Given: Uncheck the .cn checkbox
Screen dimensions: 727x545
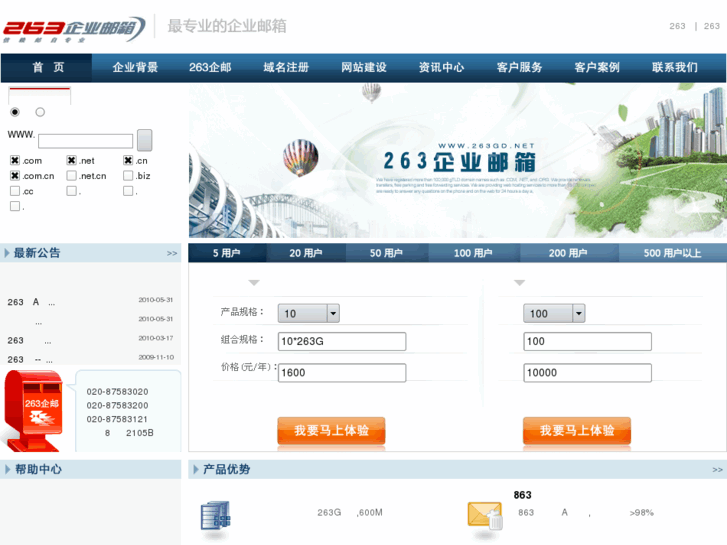Looking at the screenshot, I should pyautogui.click(x=128, y=160).
